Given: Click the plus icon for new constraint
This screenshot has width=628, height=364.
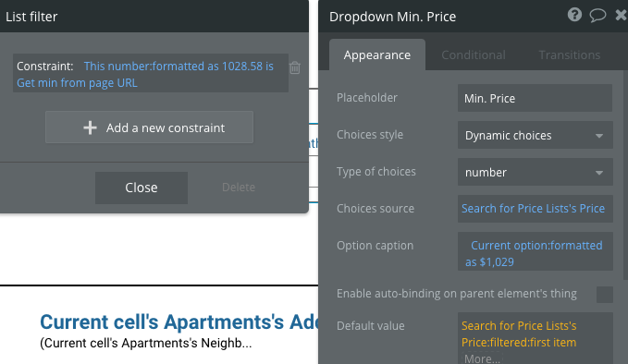Looking at the screenshot, I should 90,127.
